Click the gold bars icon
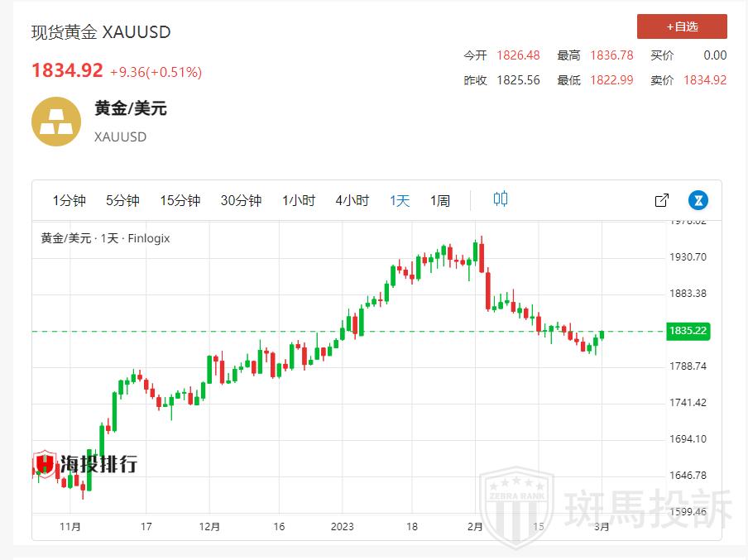Image resolution: width=748 pixels, height=560 pixels. [56, 122]
